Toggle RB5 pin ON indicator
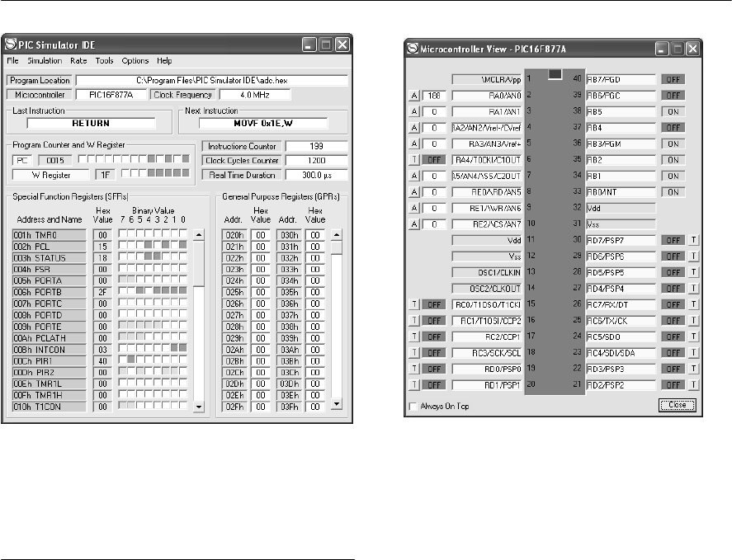732x560 pixels. 673,112
